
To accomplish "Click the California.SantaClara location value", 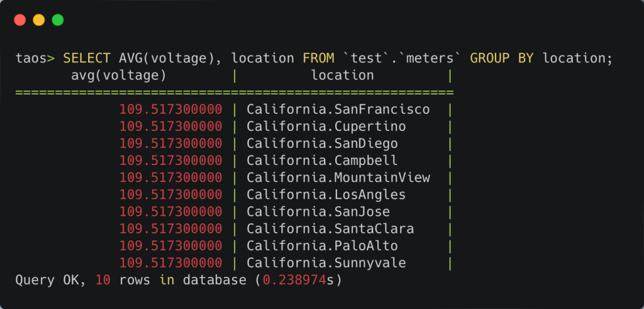I will [330, 228].
